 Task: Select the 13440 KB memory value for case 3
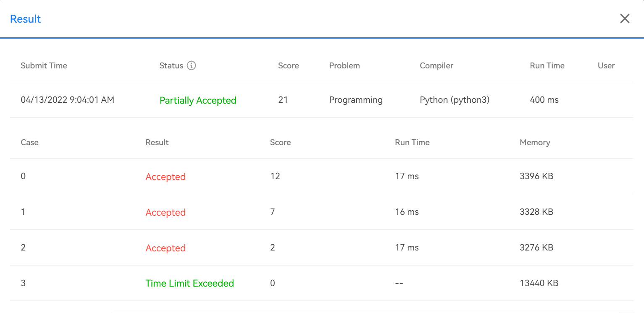tap(538, 283)
